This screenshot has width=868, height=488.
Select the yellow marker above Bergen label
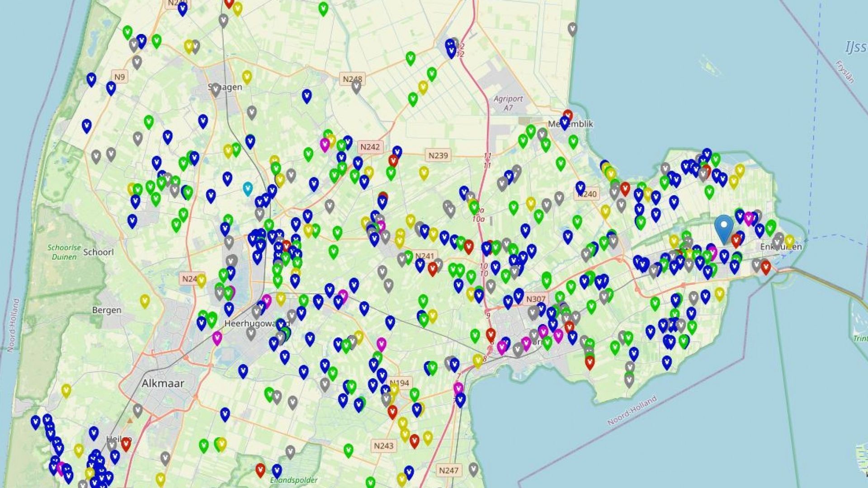[x=145, y=300]
